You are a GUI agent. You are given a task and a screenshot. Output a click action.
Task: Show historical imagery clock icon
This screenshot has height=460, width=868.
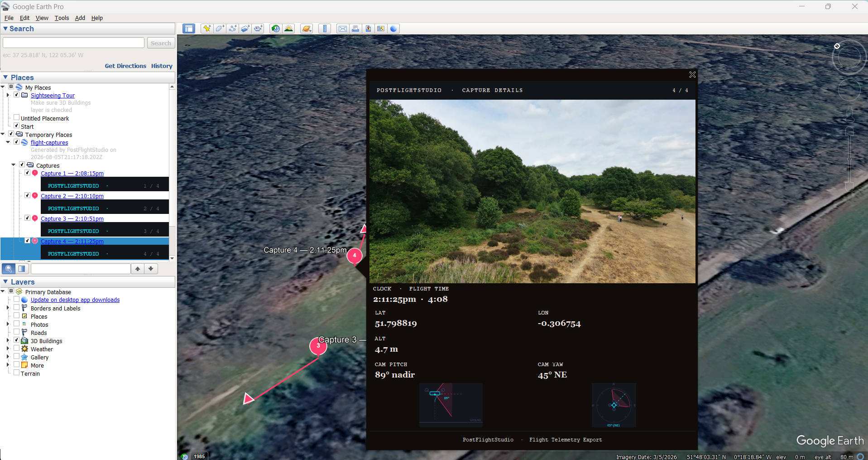(275, 29)
